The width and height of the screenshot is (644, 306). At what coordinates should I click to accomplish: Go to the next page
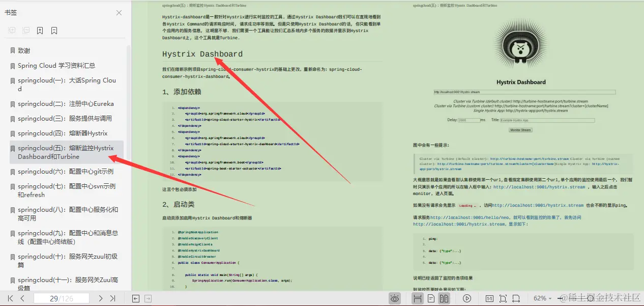coord(100,298)
